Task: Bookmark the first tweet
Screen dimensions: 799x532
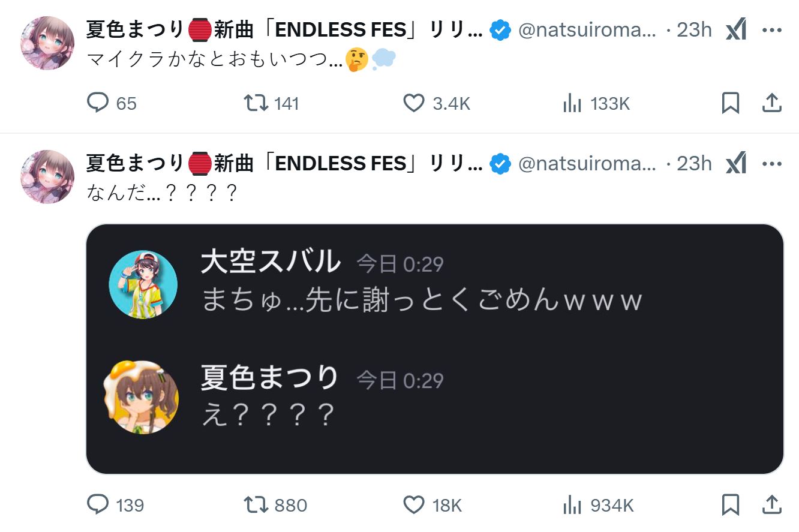Action: pyautogui.click(x=730, y=103)
